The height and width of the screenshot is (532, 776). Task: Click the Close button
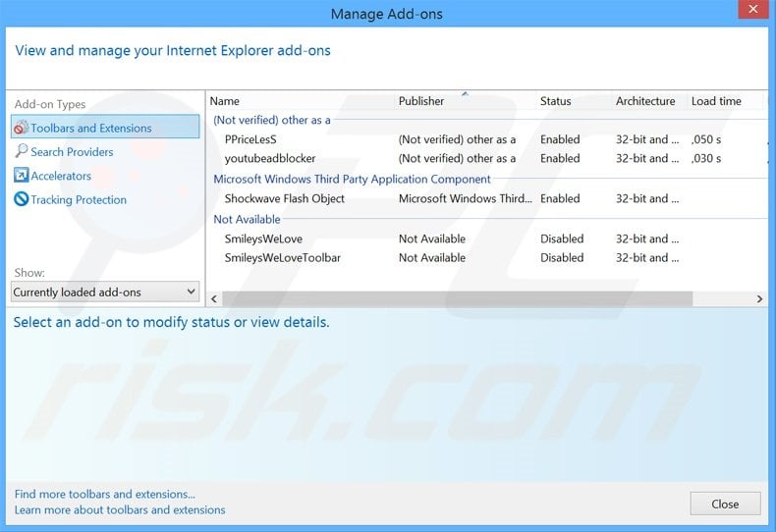tap(725, 504)
